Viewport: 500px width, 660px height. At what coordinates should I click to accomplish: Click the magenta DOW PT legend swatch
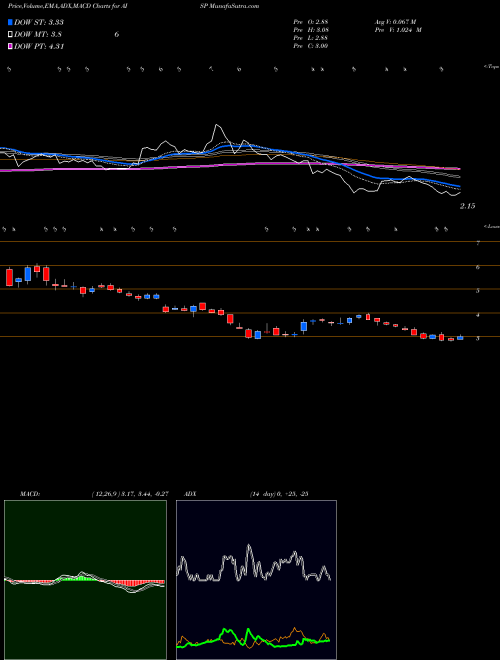(x=10, y=46)
